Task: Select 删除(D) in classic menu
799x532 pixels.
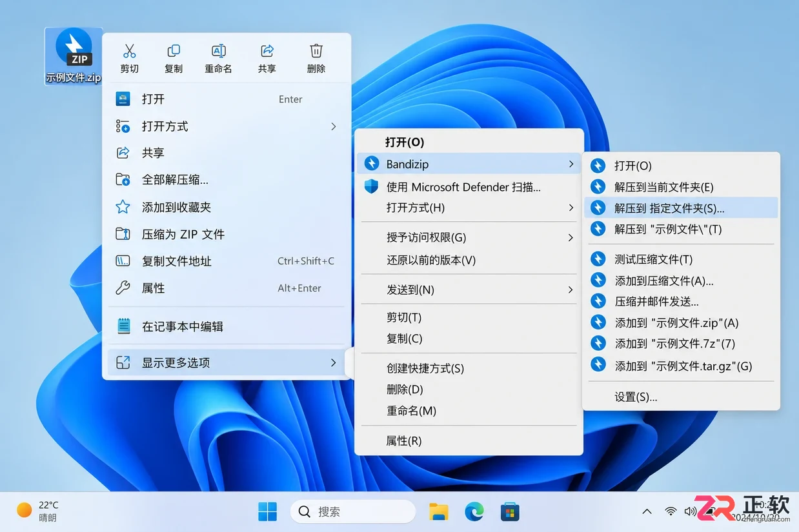Action: pyautogui.click(x=469, y=389)
